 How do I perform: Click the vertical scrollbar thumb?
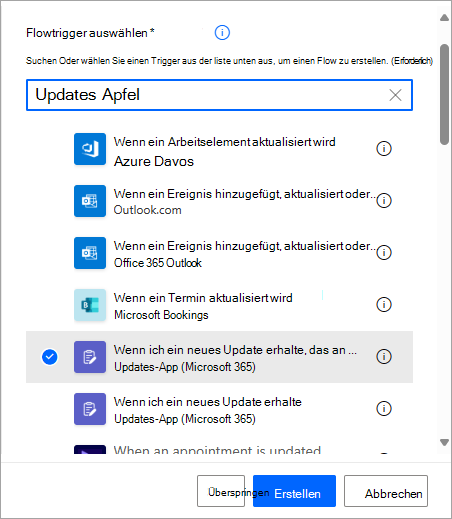[x=444, y=94]
